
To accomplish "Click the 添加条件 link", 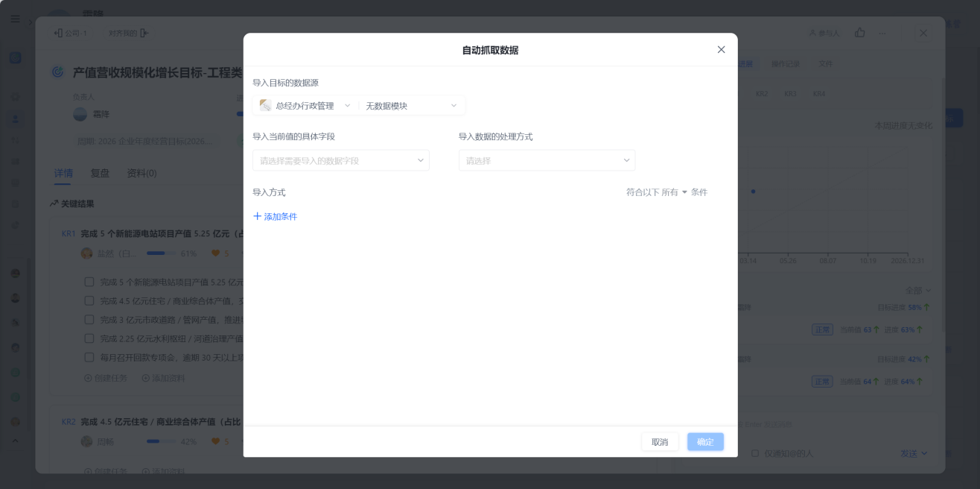I will point(275,216).
